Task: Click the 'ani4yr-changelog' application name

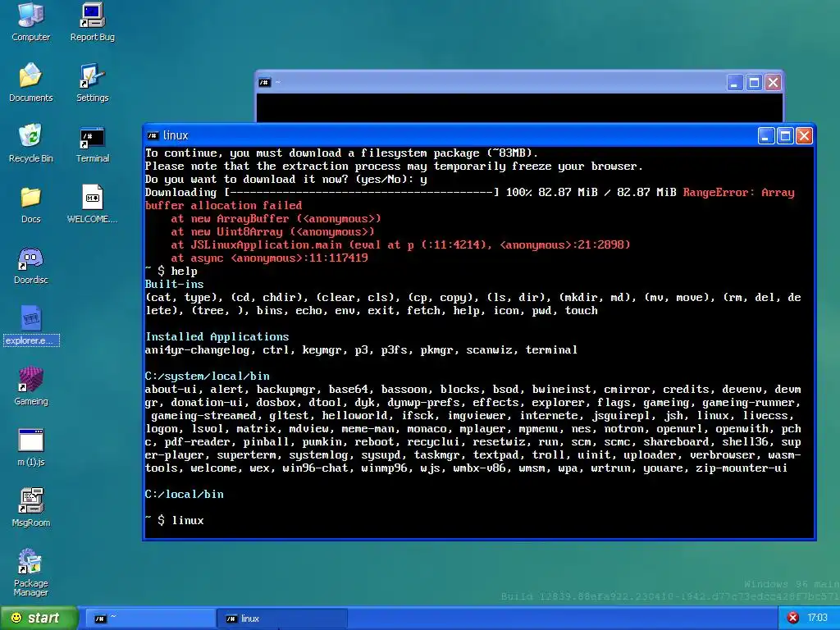Action: point(197,350)
